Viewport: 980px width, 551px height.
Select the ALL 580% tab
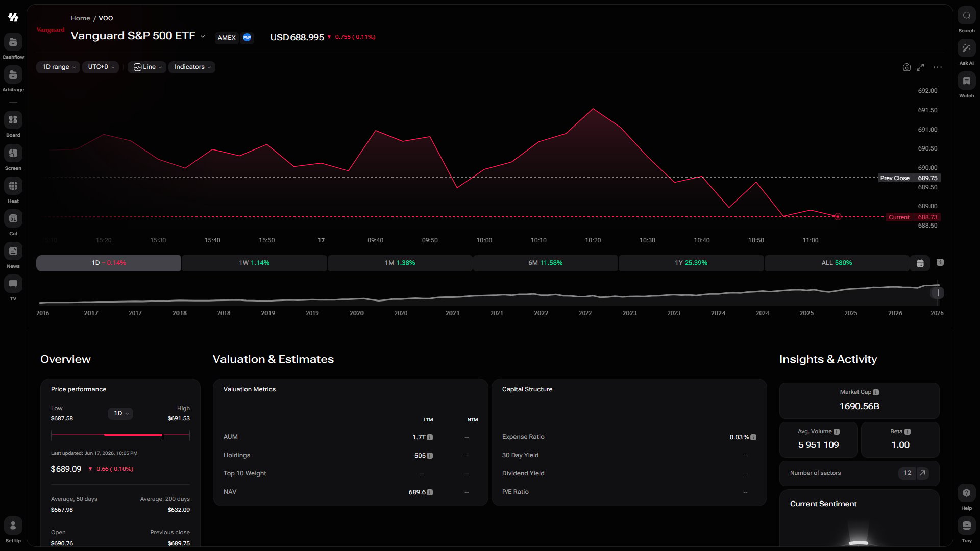click(837, 263)
